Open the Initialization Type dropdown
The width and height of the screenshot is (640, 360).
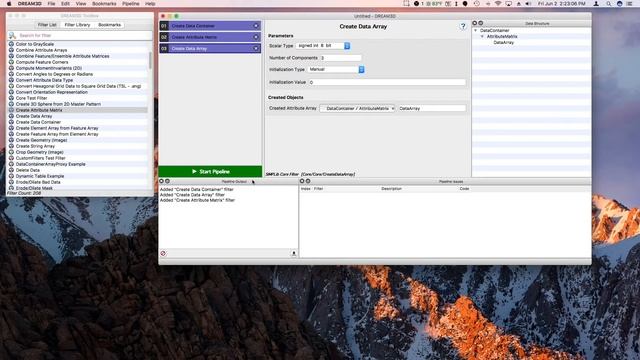336,69
